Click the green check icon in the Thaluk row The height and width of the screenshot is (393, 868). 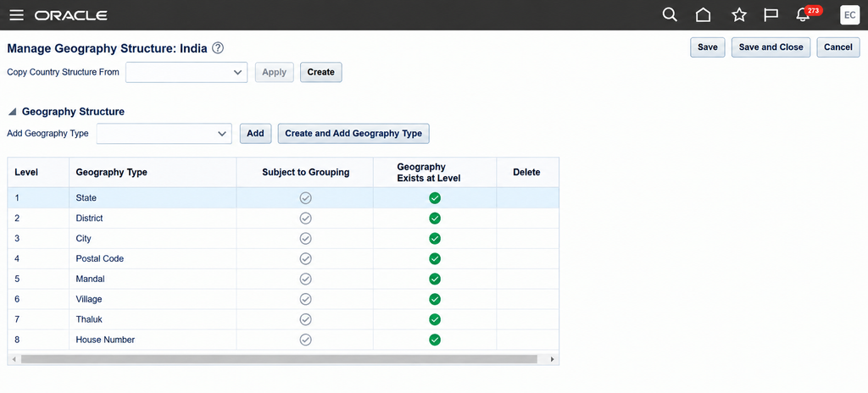[435, 319]
